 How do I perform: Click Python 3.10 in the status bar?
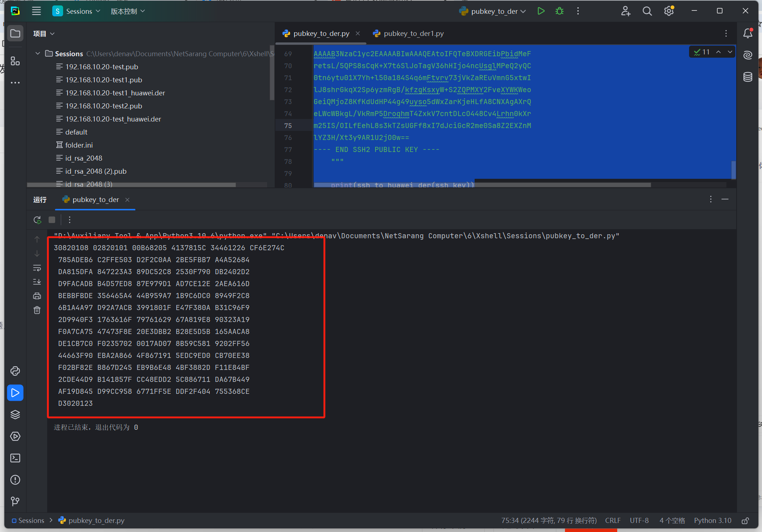pyautogui.click(x=712, y=520)
